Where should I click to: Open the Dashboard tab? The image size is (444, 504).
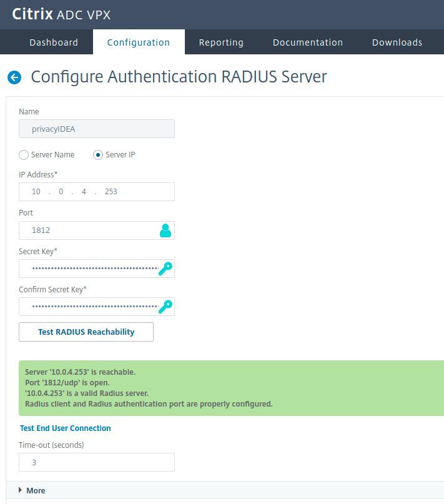click(x=54, y=42)
